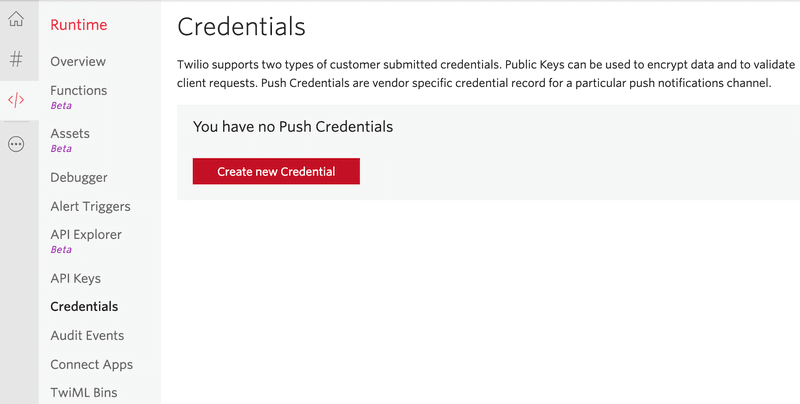Select Assets in the sidebar
The image size is (800, 404).
70,133
